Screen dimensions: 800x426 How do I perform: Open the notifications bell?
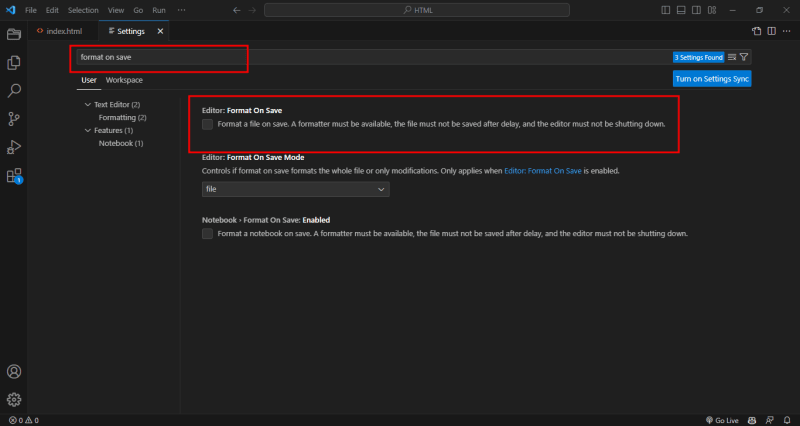click(x=787, y=420)
